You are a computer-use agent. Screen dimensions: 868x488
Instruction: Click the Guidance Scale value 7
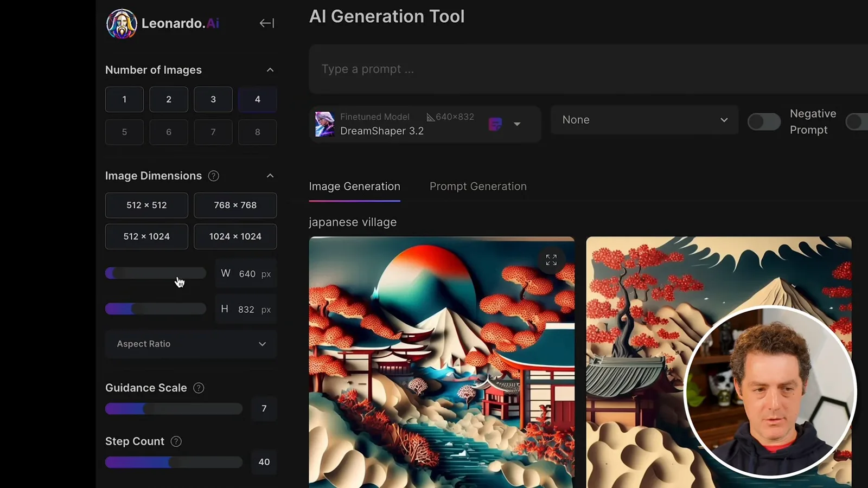[x=264, y=408]
